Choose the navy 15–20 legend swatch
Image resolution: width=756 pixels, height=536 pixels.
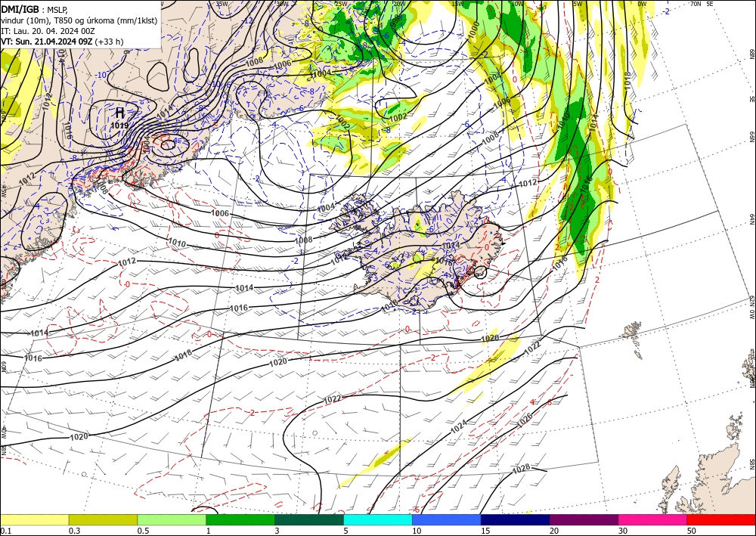[x=516, y=519]
